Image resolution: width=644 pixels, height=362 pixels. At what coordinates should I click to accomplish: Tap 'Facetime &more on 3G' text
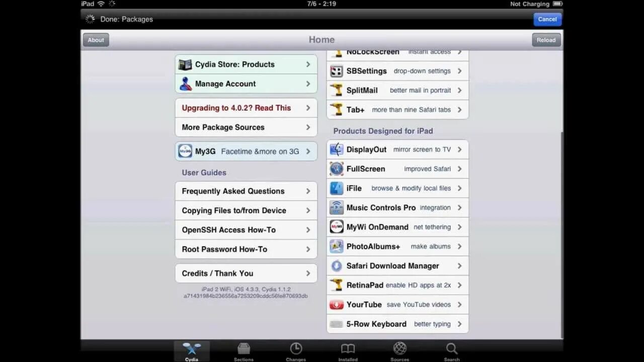pos(260,151)
